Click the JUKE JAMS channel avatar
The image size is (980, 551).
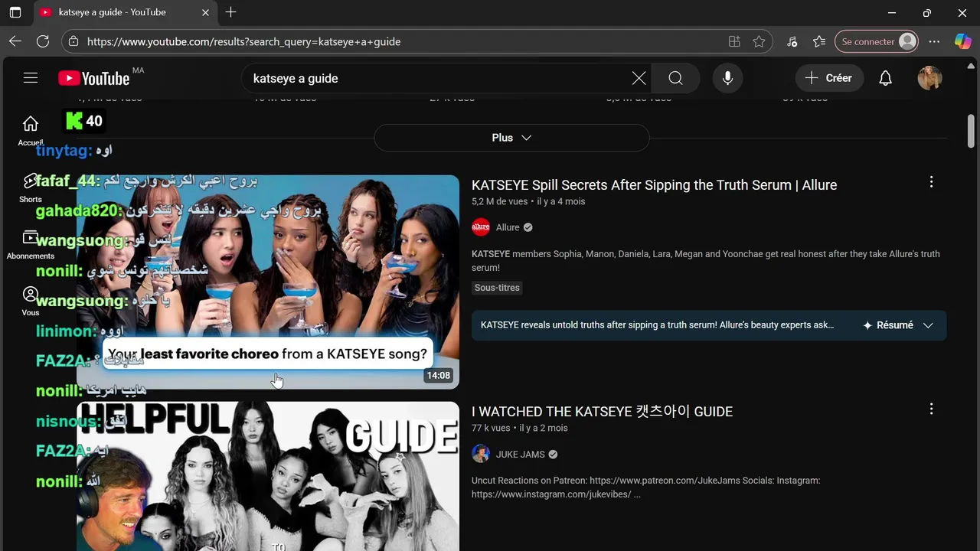click(481, 454)
